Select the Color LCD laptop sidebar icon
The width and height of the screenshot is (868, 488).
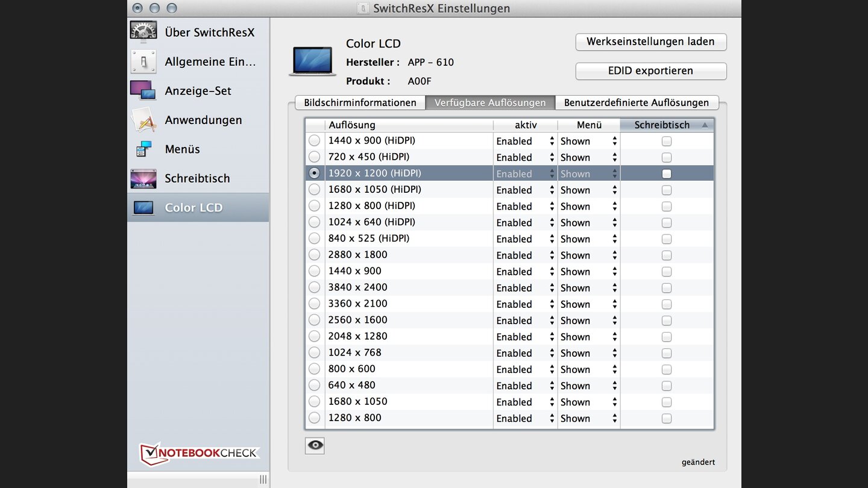143,208
